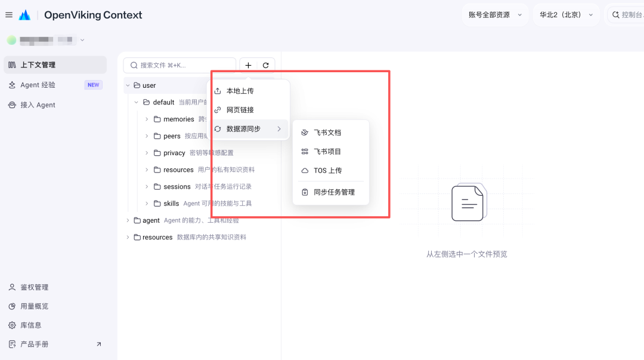Click the 上下文管理 sidebar icon

(12, 64)
